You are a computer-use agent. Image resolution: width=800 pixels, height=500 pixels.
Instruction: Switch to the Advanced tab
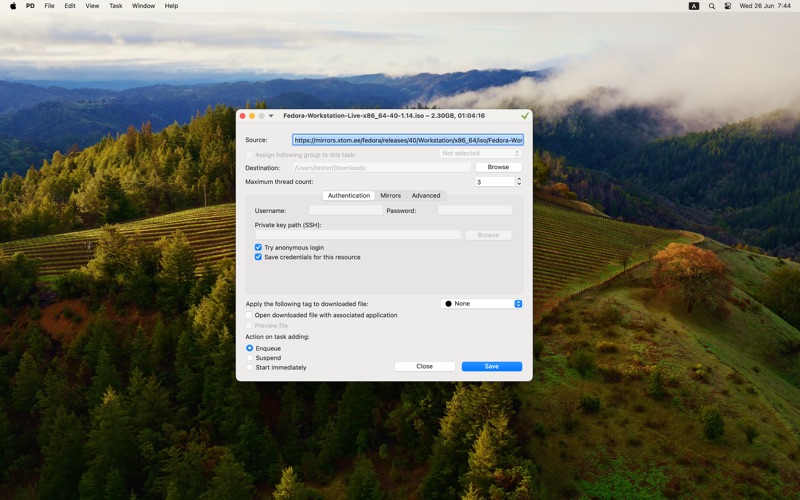pos(426,195)
